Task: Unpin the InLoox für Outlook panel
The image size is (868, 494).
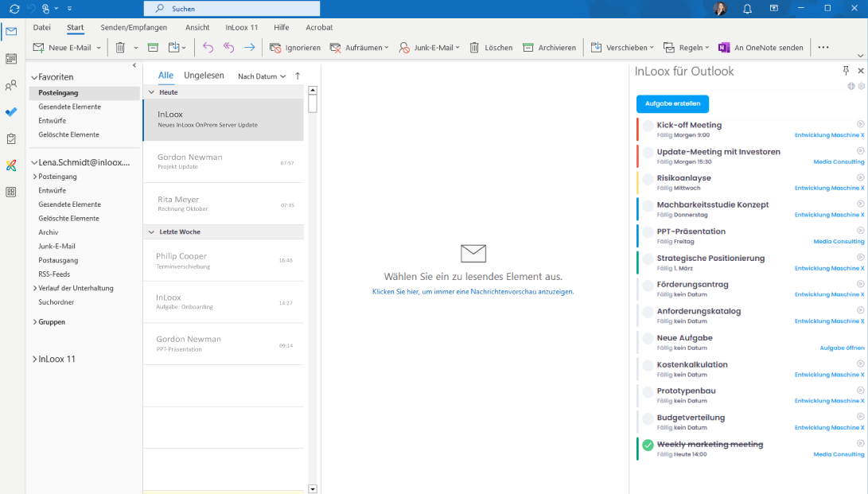Action: tap(847, 70)
